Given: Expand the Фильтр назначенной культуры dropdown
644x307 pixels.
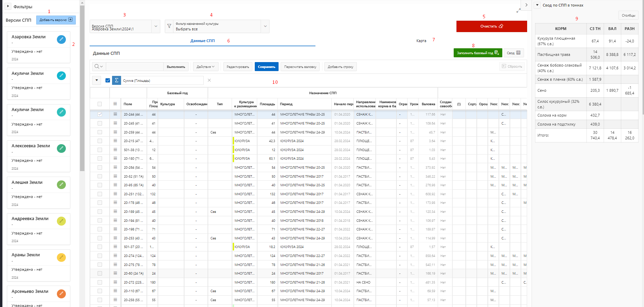Looking at the screenshot, I should (x=265, y=26).
